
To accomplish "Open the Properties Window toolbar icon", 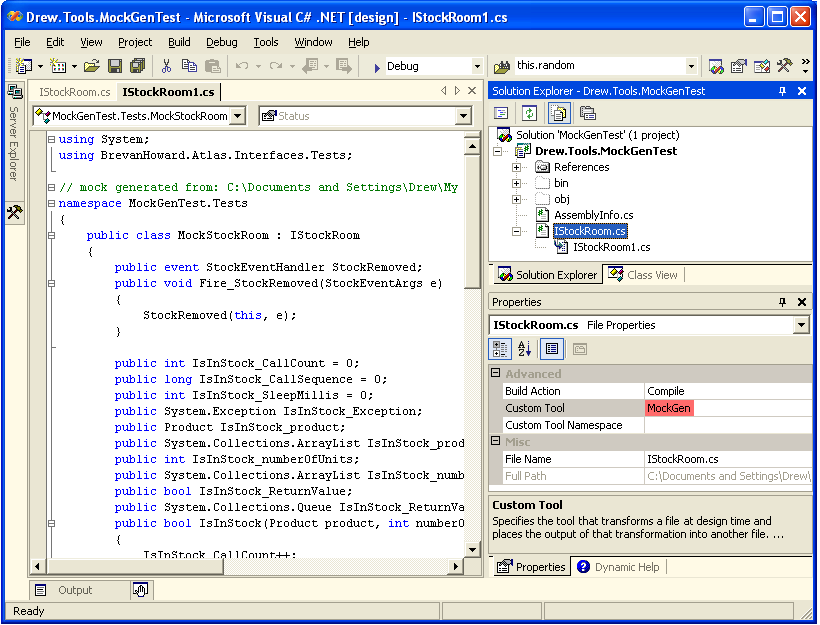I will pos(738,66).
